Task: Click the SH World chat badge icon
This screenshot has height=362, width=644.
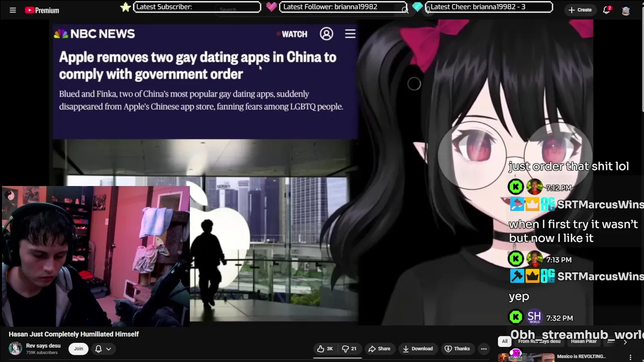Action: point(534,317)
